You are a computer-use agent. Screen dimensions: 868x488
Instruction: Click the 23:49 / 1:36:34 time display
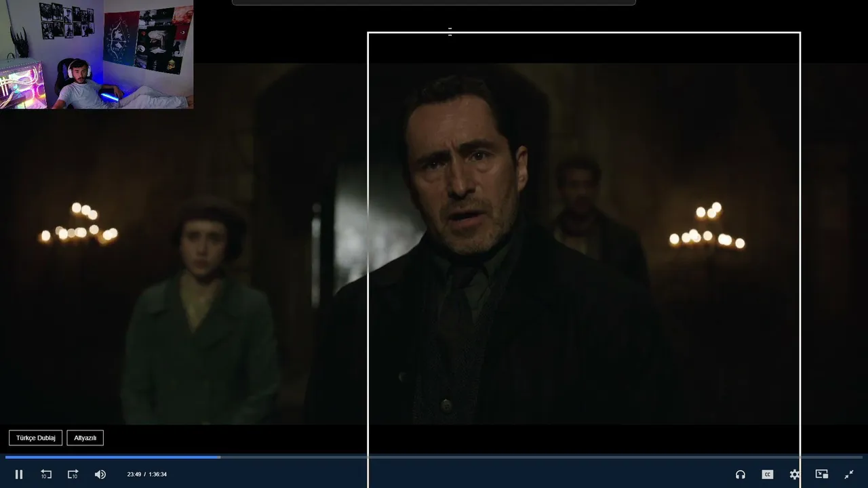147,474
